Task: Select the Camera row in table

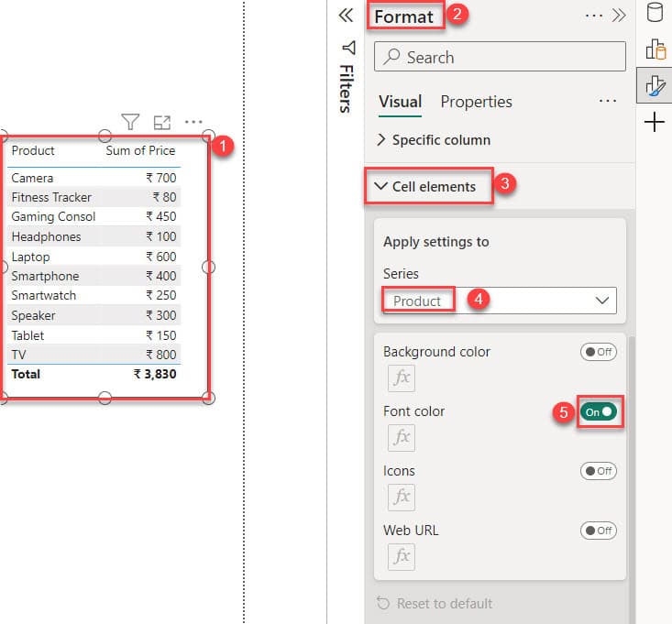Action: (x=94, y=178)
